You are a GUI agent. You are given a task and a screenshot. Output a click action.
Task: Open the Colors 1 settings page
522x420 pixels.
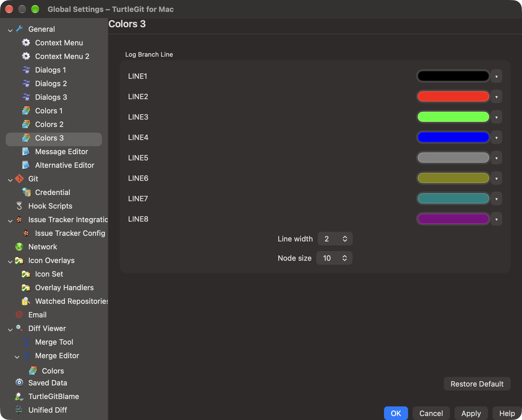click(49, 111)
